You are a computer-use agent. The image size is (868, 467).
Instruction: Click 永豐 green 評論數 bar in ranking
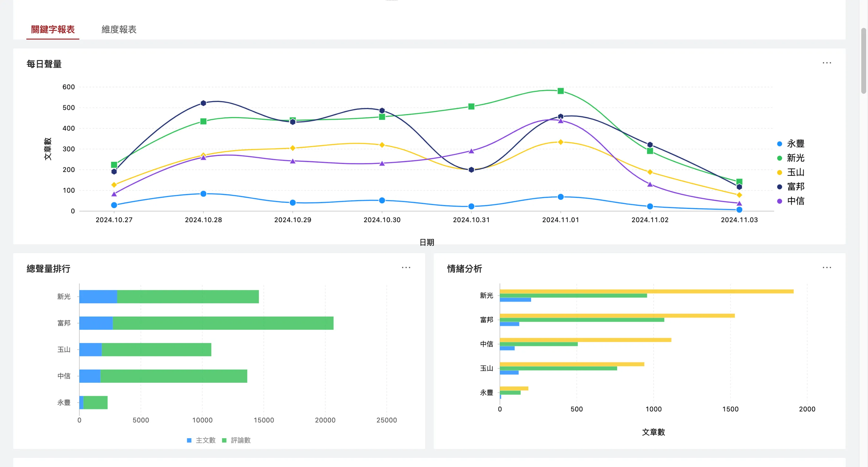95,403
